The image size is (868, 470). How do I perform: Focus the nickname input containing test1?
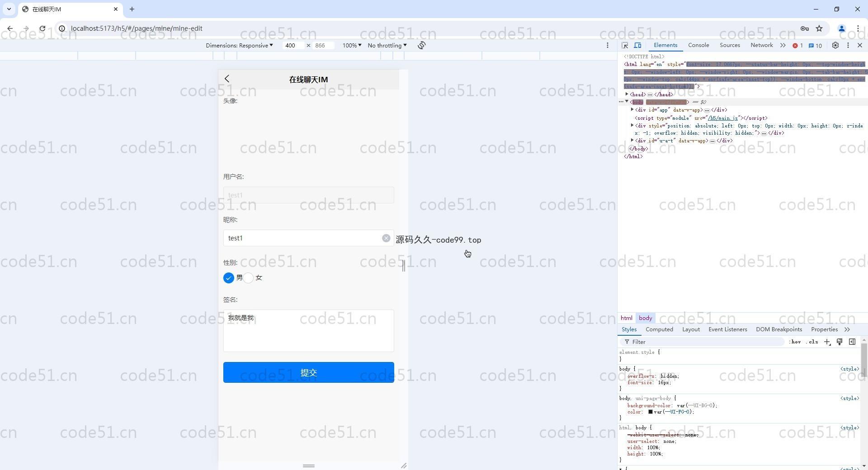(x=309, y=238)
